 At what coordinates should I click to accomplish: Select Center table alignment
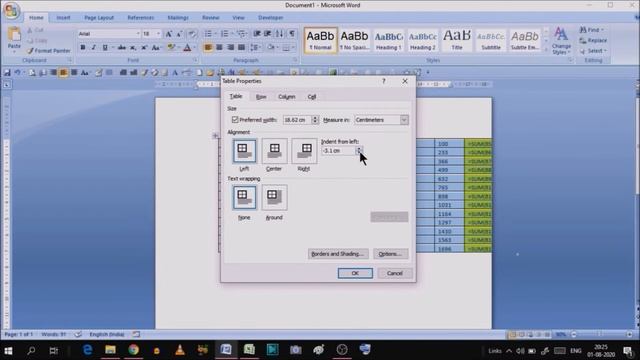click(274, 151)
